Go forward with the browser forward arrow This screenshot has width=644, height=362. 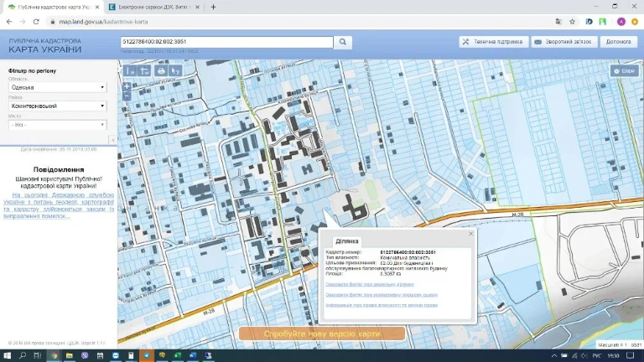click(x=23, y=22)
